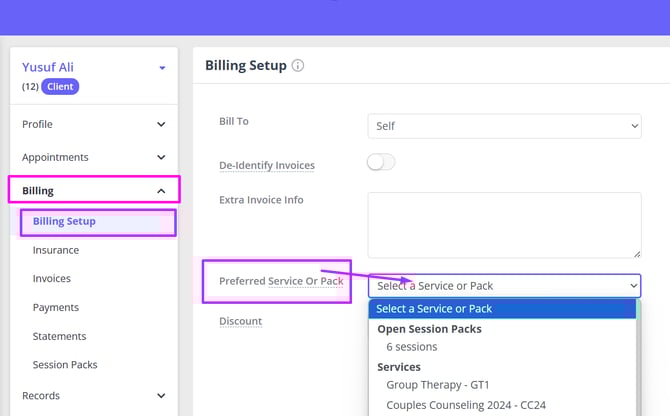Image resolution: width=670 pixels, height=416 pixels.
Task: Click the Extra Invoice Info text area
Action: (504, 225)
